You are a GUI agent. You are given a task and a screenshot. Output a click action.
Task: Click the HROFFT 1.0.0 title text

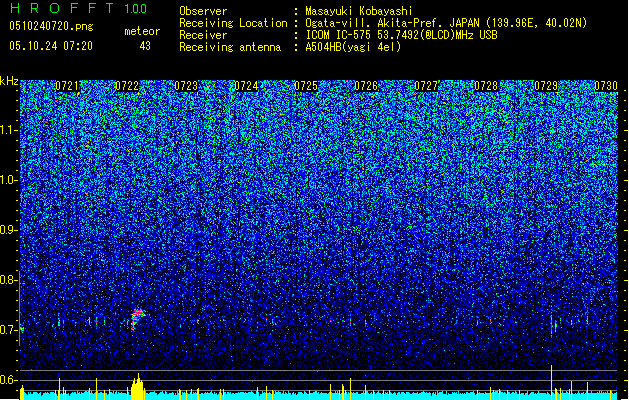(x=78, y=8)
